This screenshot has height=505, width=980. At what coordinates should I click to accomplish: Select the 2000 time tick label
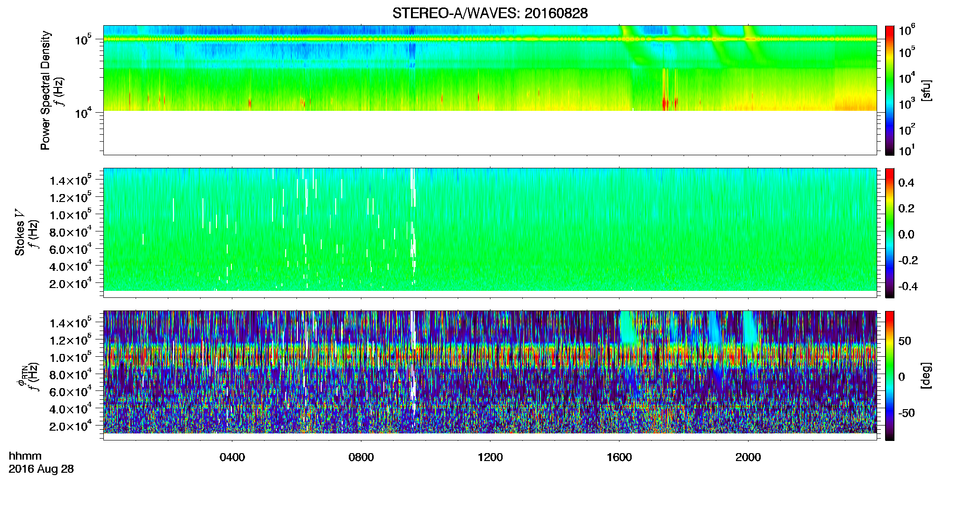click(748, 457)
